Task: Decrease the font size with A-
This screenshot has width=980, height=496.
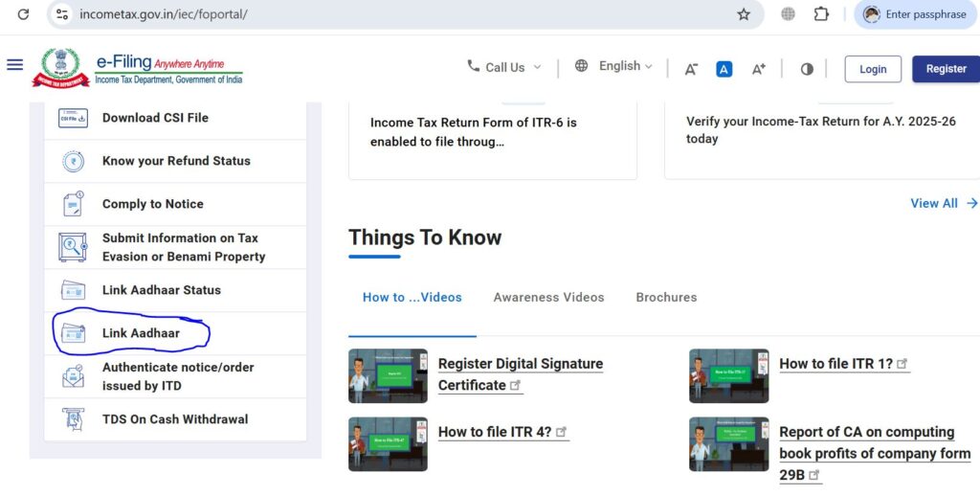Action: tap(691, 69)
